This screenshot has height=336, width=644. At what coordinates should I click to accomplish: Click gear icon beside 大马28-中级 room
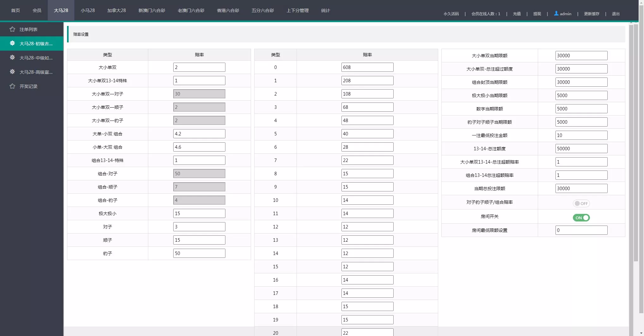tap(12, 58)
